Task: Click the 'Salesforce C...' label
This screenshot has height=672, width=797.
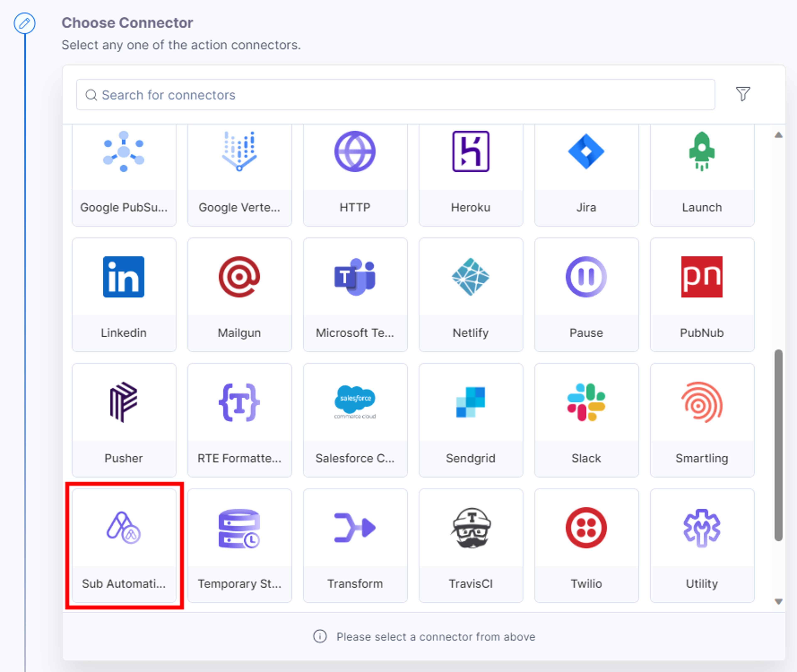Action: click(x=355, y=458)
